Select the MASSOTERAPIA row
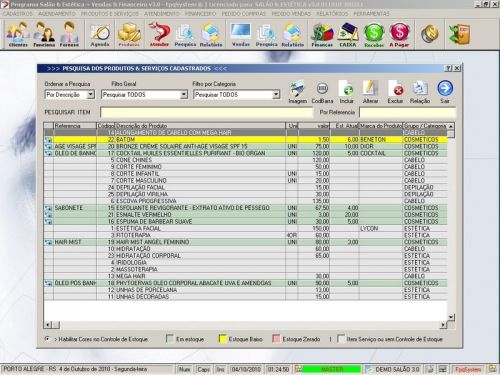 [x=245, y=269]
